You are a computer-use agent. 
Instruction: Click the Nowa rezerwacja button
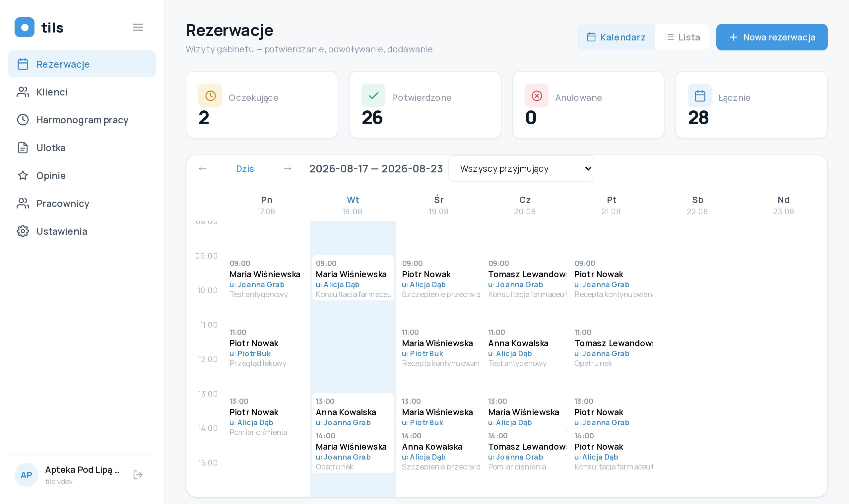(772, 37)
